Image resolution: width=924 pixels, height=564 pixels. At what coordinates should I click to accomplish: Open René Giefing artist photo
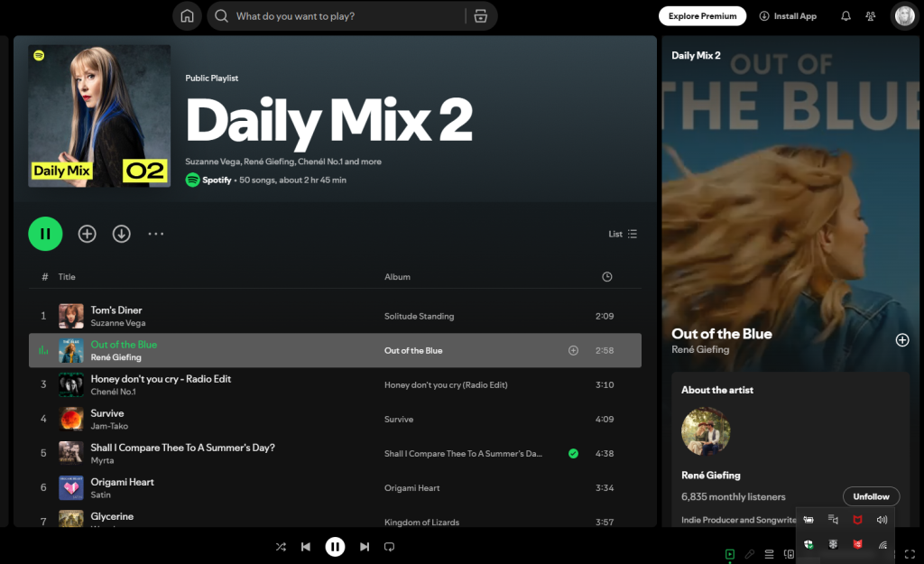click(706, 431)
